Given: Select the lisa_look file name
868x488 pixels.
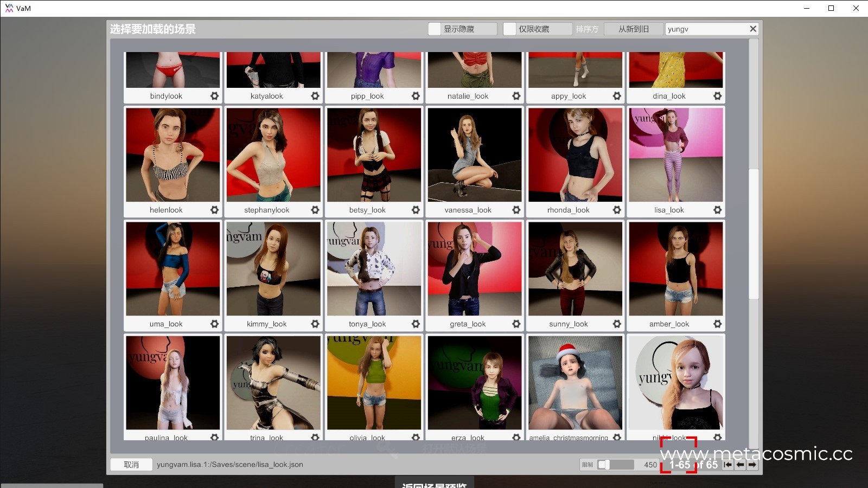Looking at the screenshot, I should coord(669,210).
